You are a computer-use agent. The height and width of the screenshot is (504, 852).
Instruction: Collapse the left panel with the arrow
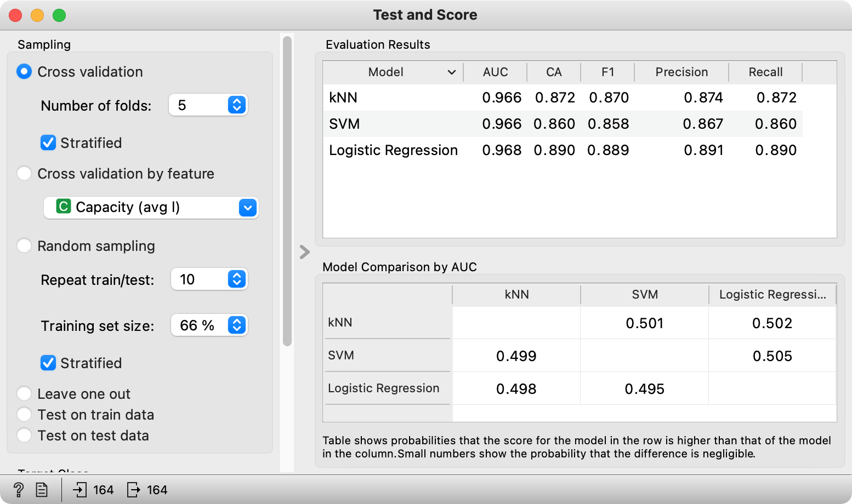click(305, 252)
